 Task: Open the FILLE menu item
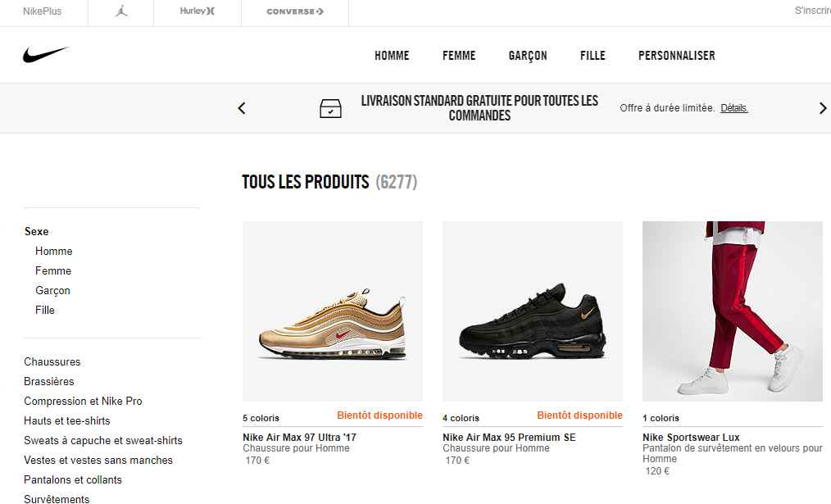click(x=593, y=56)
